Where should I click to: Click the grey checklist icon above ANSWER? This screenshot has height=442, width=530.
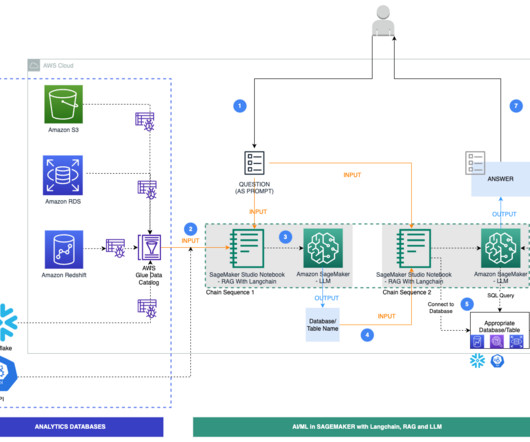[475, 163]
